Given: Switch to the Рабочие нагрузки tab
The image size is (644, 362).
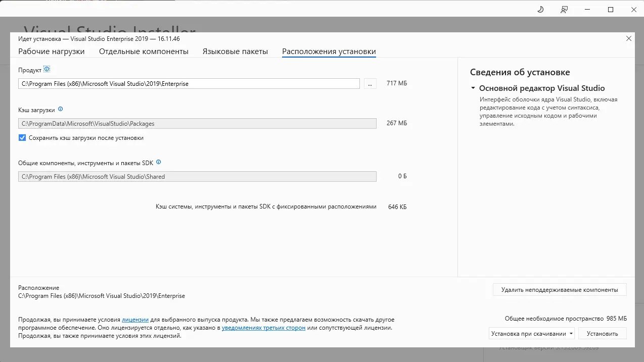Looking at the screenshot, I should pyautogui.click(x=52, y=51).
